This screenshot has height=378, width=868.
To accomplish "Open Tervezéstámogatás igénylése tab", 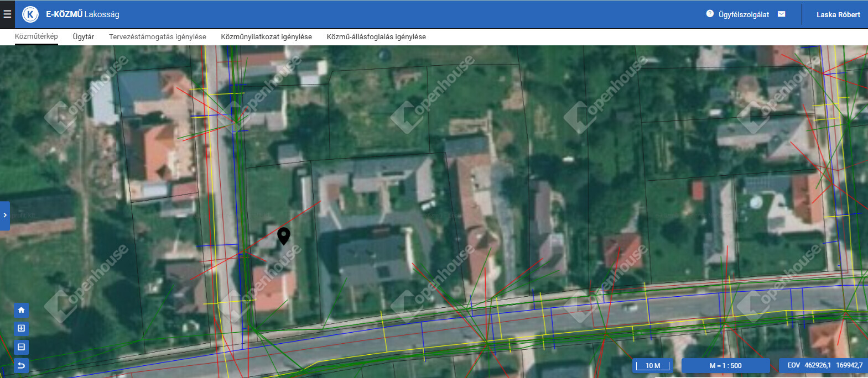I will point(158,37).
